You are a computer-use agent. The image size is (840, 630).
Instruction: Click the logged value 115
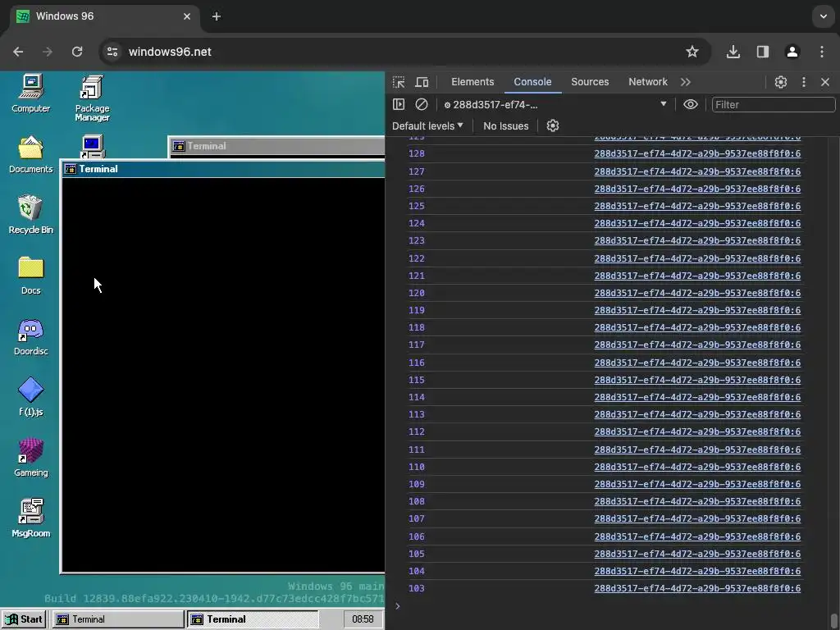click(x=416, y=380)
